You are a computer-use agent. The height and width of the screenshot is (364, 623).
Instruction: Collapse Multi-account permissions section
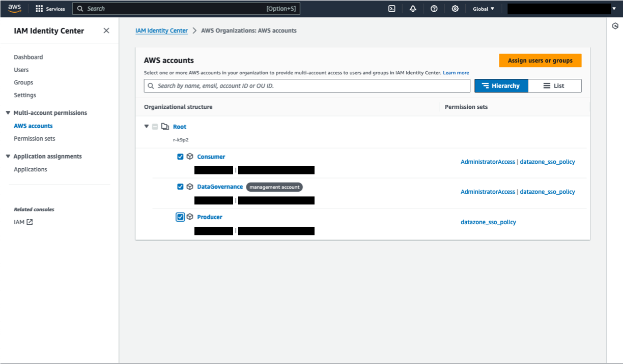(x=8, y=113)
